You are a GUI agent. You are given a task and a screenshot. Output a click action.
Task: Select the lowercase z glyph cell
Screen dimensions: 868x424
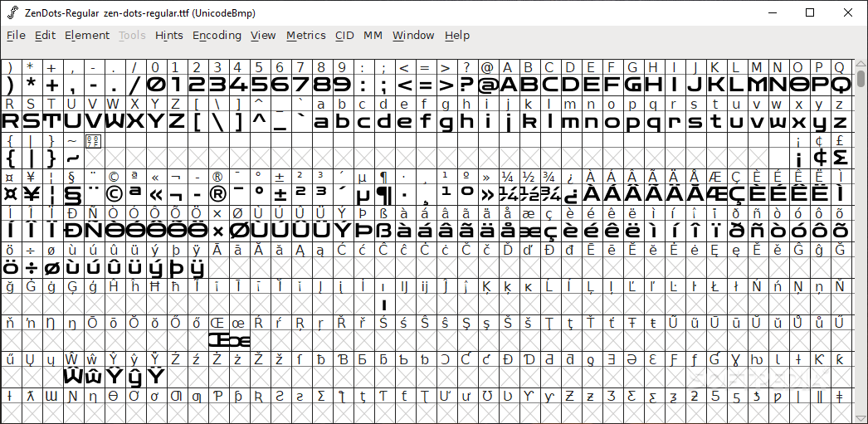(841, 121)
